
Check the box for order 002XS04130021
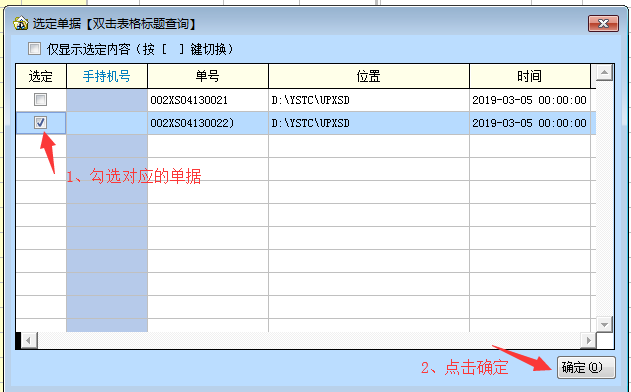click(40, 99)
